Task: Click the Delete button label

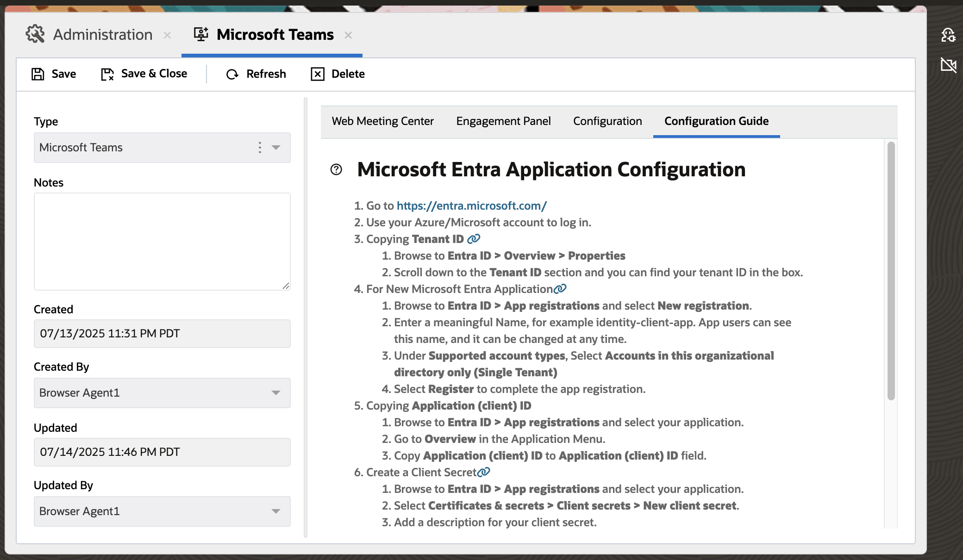Action: (x=348, y=74)
